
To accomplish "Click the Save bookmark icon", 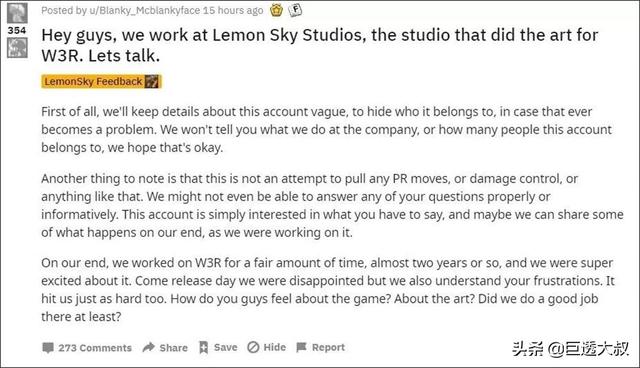I will pyautogui.click(x=203, y=348).
